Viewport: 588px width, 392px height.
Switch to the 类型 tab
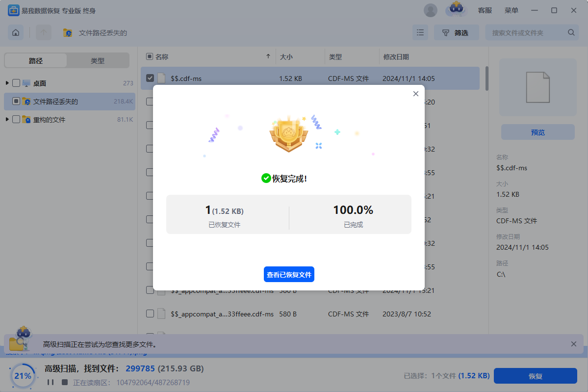point(98,61)
